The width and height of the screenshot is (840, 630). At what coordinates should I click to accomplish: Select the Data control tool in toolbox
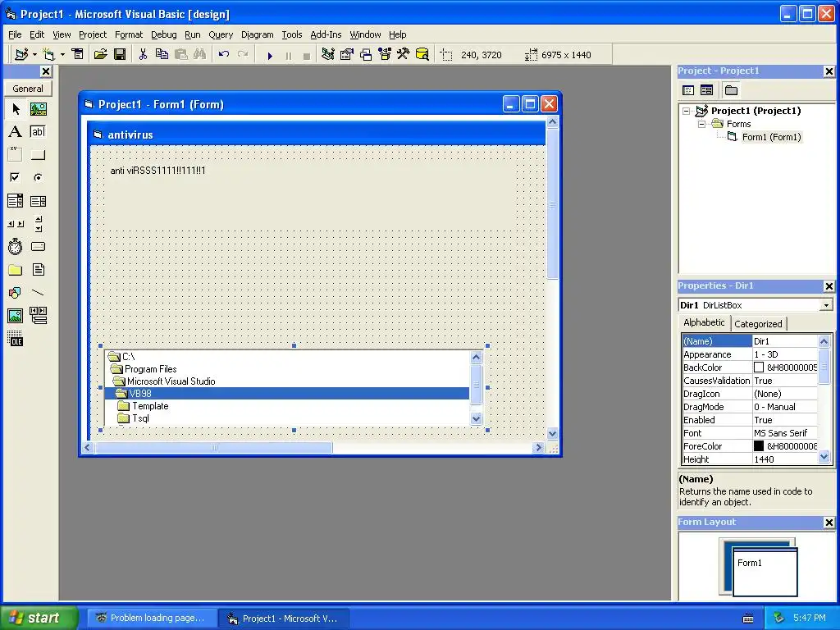(38, 316)
